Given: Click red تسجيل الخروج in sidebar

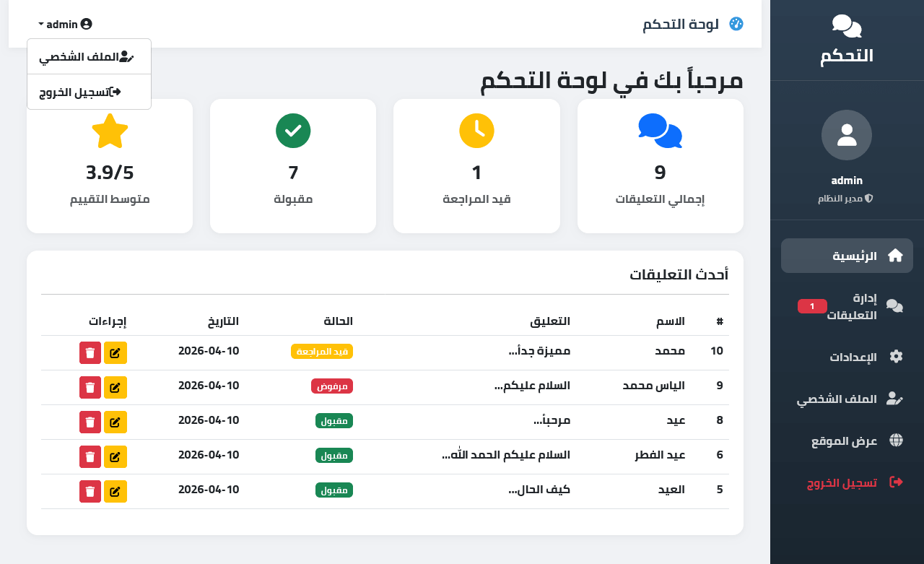Looking at the screenshot, I should pos(847,482).
